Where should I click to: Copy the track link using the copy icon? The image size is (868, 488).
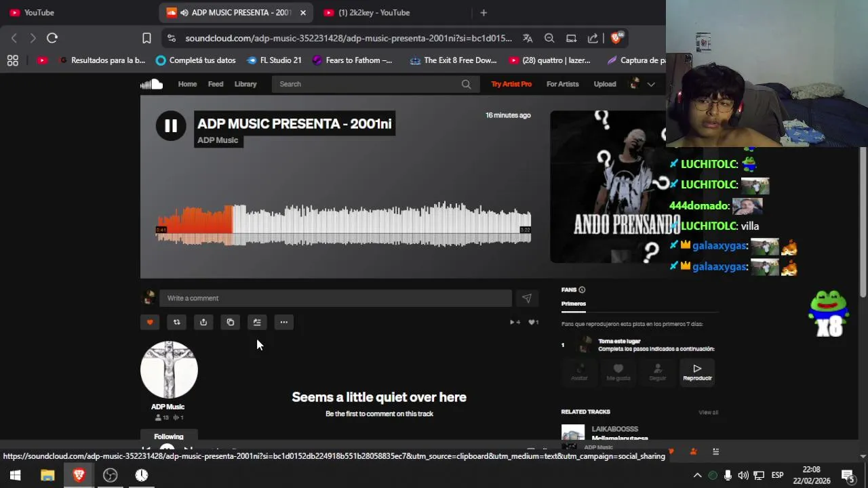click(231, 323)
